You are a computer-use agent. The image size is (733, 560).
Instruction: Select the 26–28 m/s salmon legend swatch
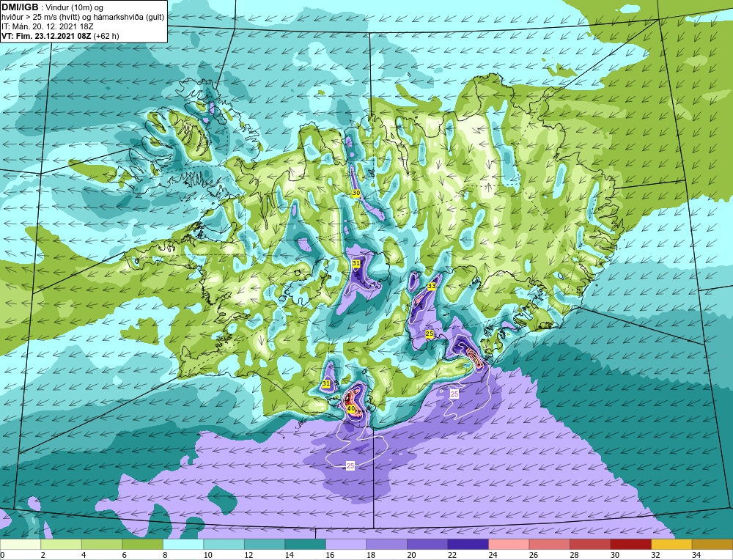pyautogui.click(x=549, y=545)
